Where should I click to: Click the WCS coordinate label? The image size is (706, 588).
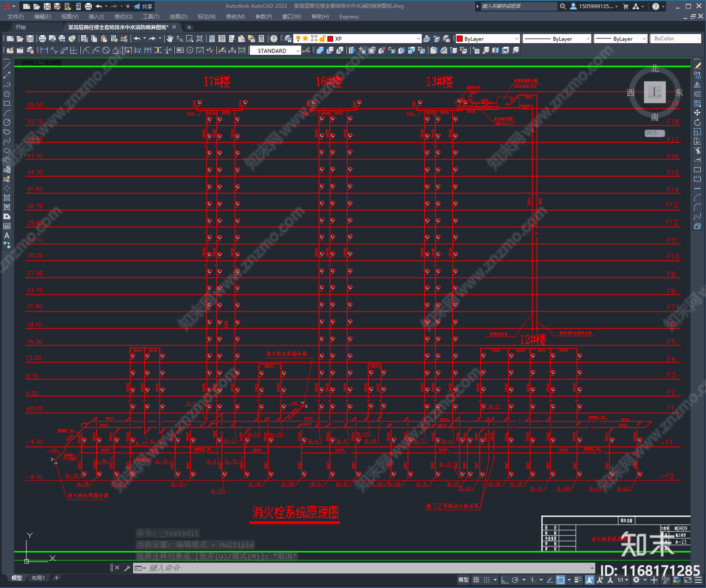[654, 133]
